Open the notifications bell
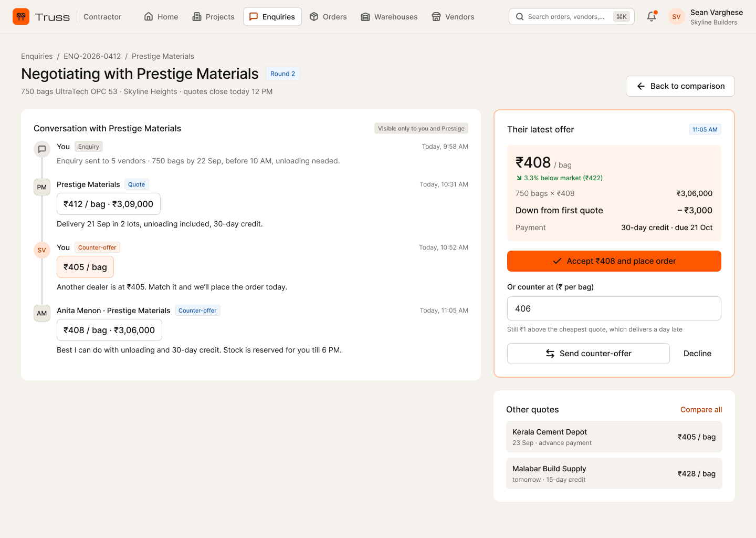Image resolution: width=756 pixels, height=538 pixels. click(x=652, y=16)
